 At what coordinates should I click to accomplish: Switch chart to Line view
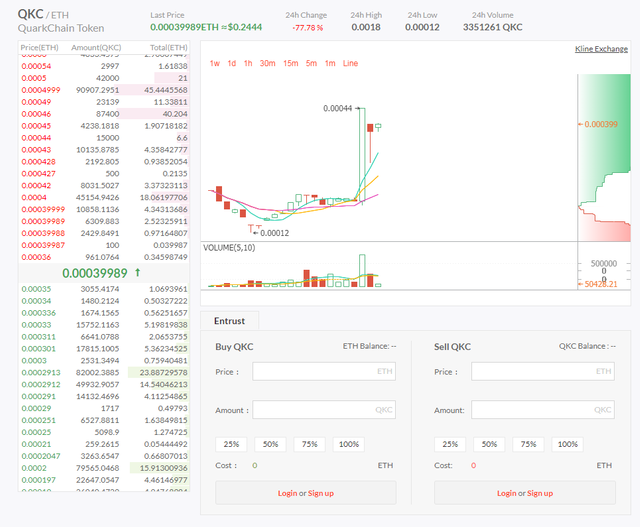pos(350,63)
